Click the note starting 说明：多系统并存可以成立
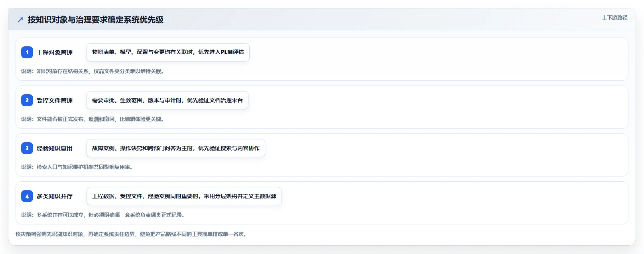Screen dimensions: 644x254 pos(104,215)
